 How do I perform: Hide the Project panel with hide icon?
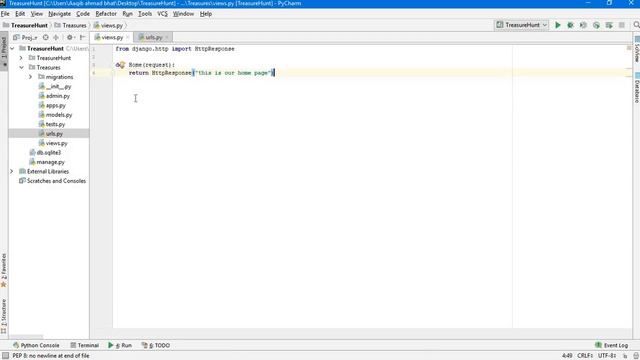point(82,37)
